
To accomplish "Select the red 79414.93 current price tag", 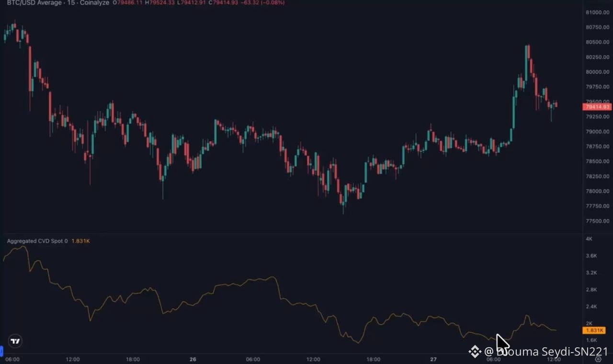I will tap(598, 107).
